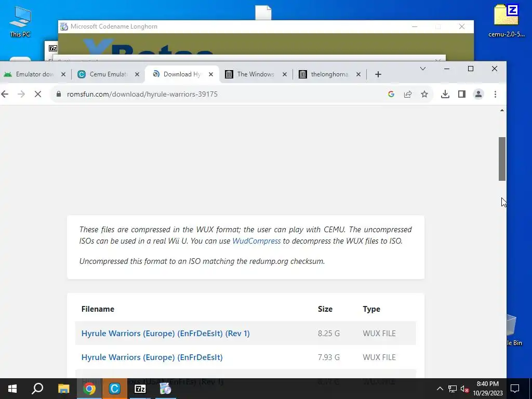Minimize the Microsoft Codename Longhorn window
Image resolution: width=532 pixels, height=399 pixels.
tap(415, 26)
